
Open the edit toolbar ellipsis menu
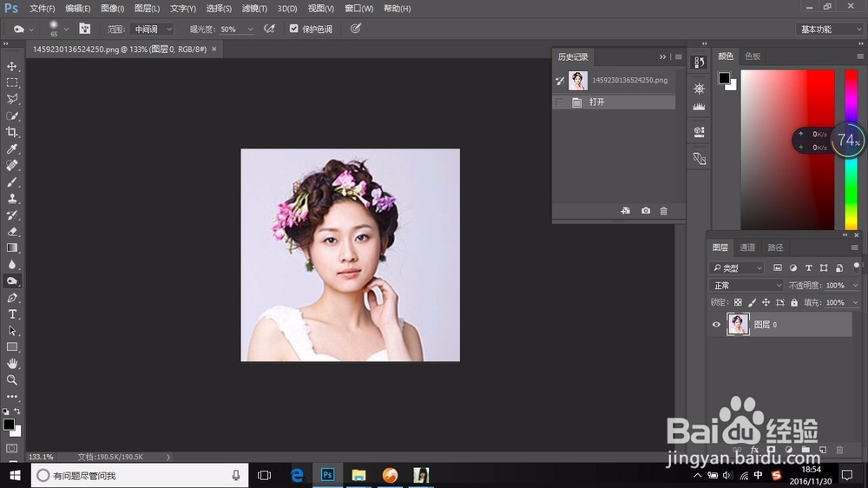[x=11, y=397]
